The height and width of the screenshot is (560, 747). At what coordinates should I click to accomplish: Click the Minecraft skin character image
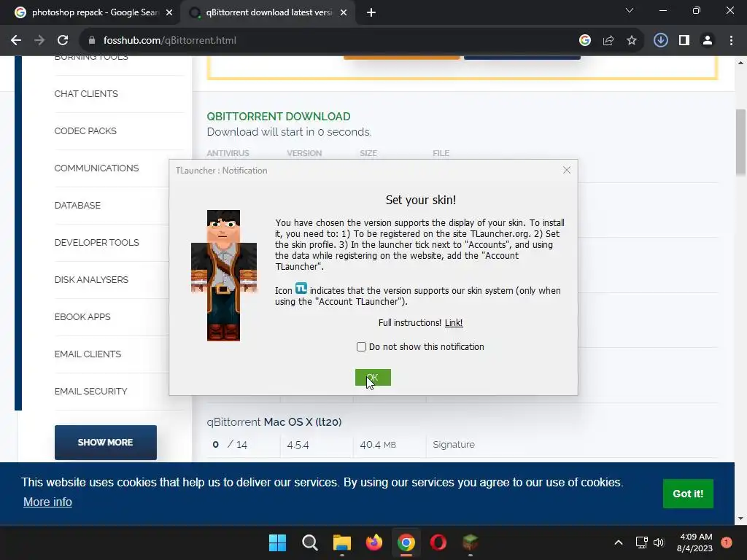pos(223,276)
